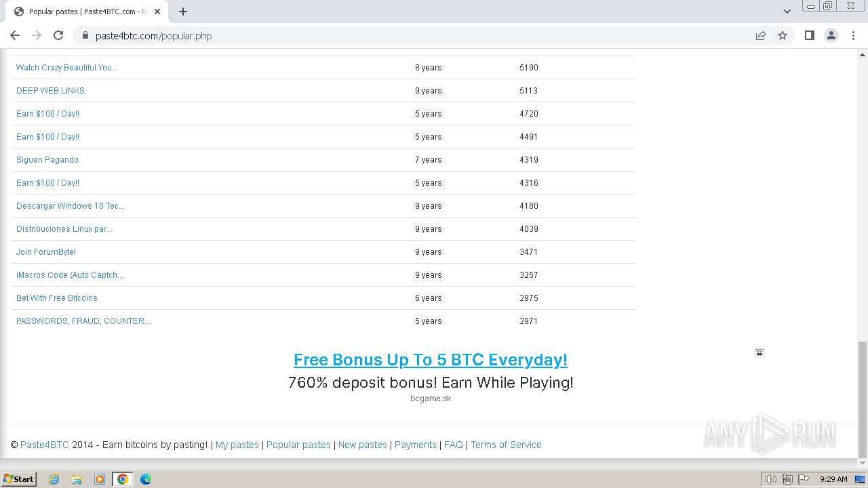Click '760% deposit bonus' ad text
The image size is (868, 488).
[x=431, y=382]
